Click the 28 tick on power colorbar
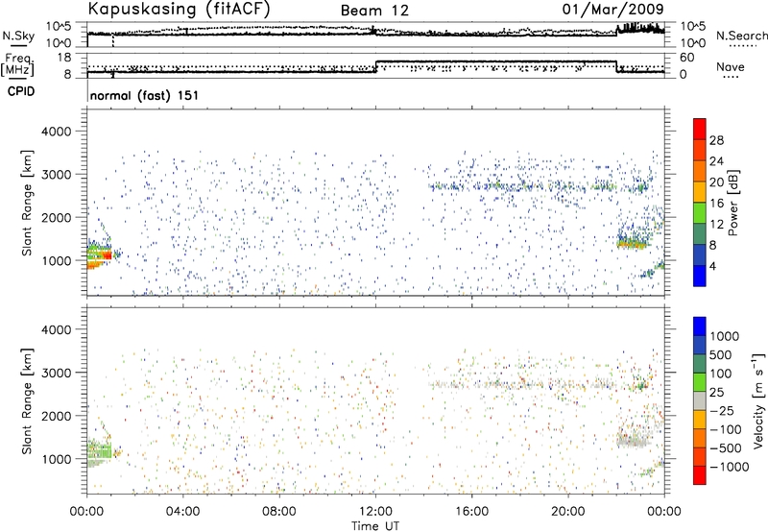Viewport: 768px width, 532px height. [x=716, y=140]
